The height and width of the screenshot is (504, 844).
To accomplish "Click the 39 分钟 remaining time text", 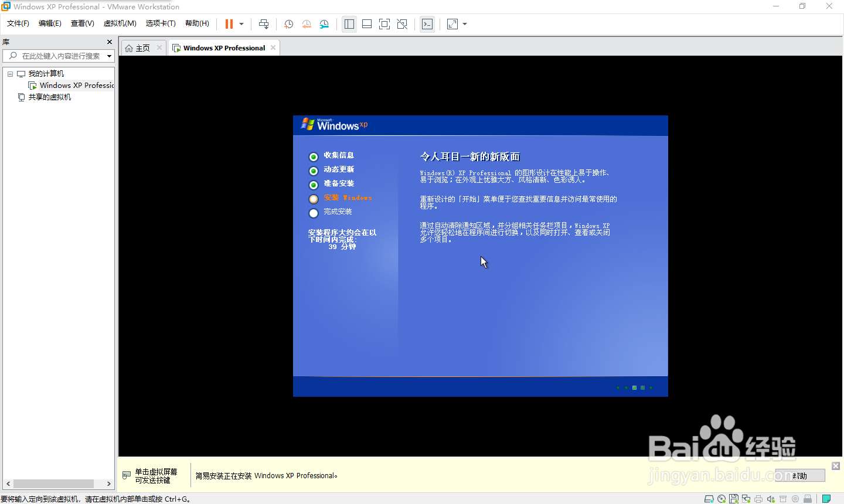I will pyautogui.click(x=342, y=247).
